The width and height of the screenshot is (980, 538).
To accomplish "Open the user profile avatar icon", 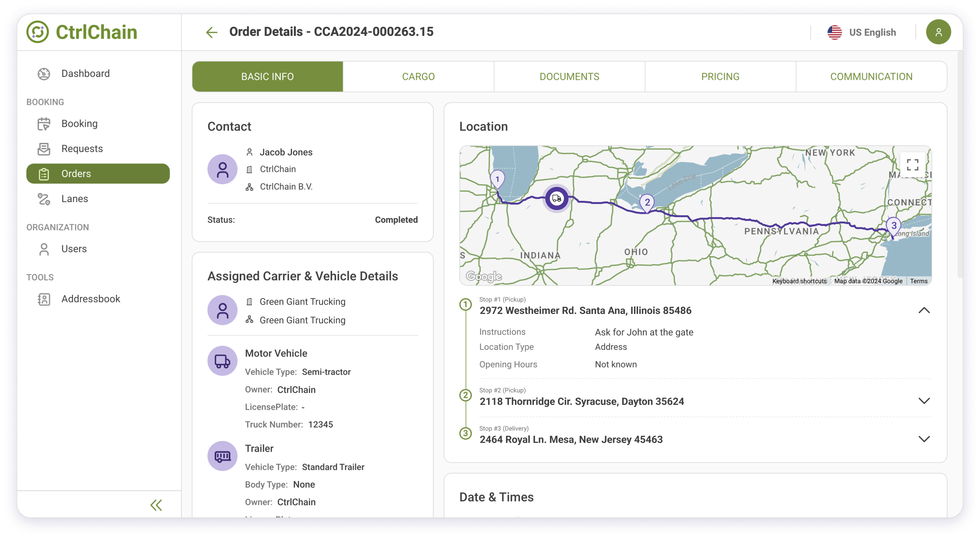I will pos(938,32).
